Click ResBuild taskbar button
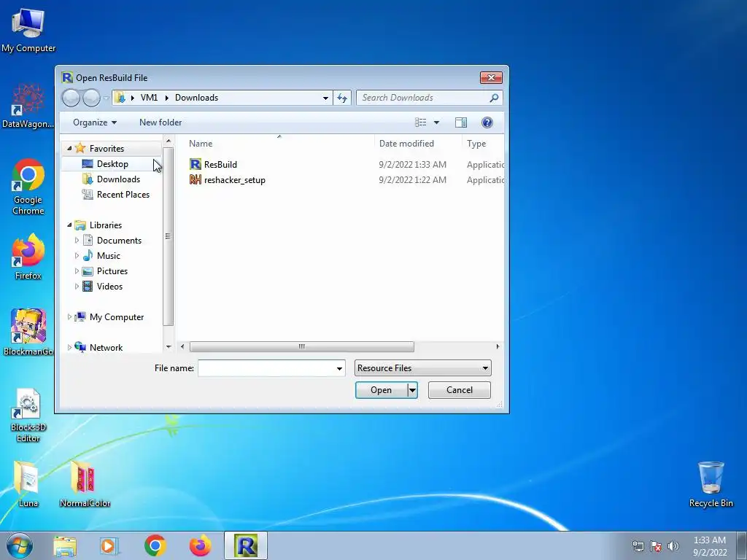 pos(246,545)
